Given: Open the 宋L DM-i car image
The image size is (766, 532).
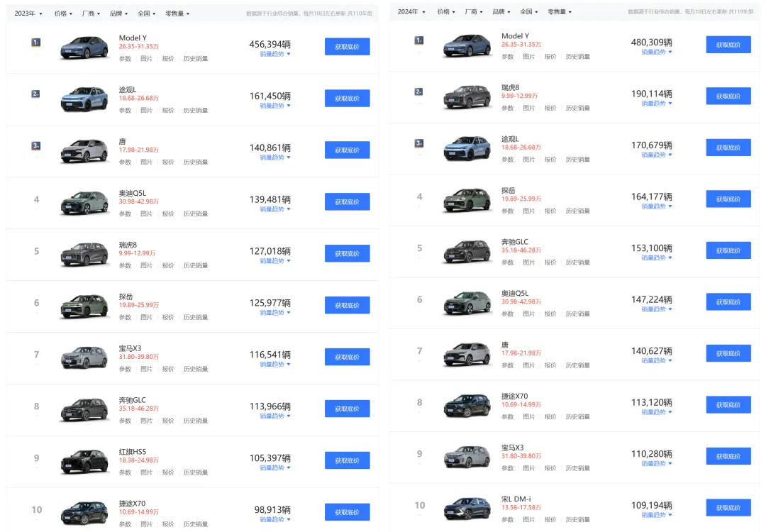Looking at the screenshot, I should (467, 508).
